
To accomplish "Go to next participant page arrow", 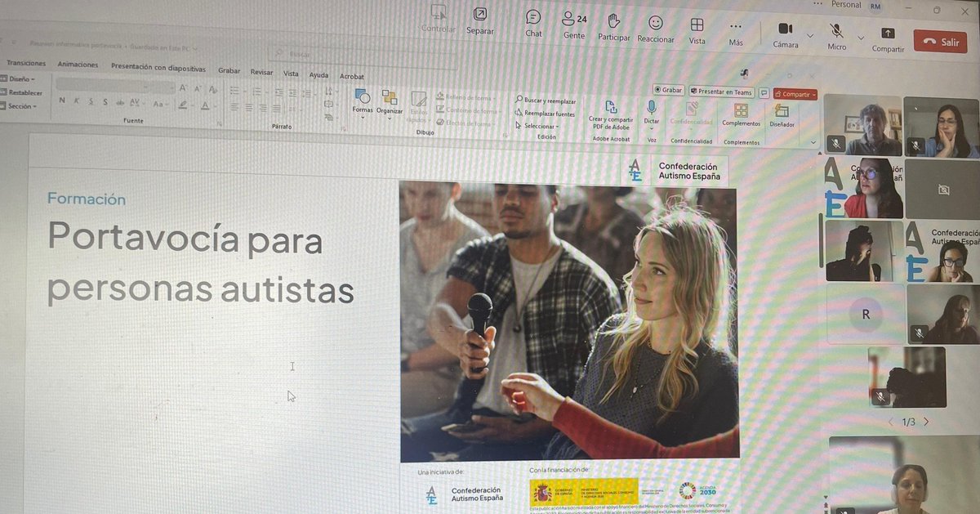I will coord(925,422).
